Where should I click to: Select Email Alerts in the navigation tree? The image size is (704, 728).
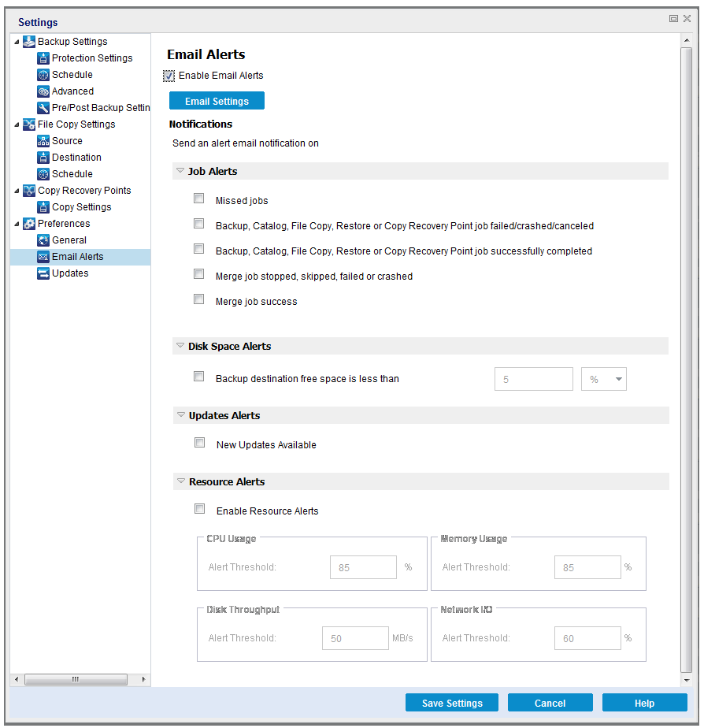(x=78, y=256)
